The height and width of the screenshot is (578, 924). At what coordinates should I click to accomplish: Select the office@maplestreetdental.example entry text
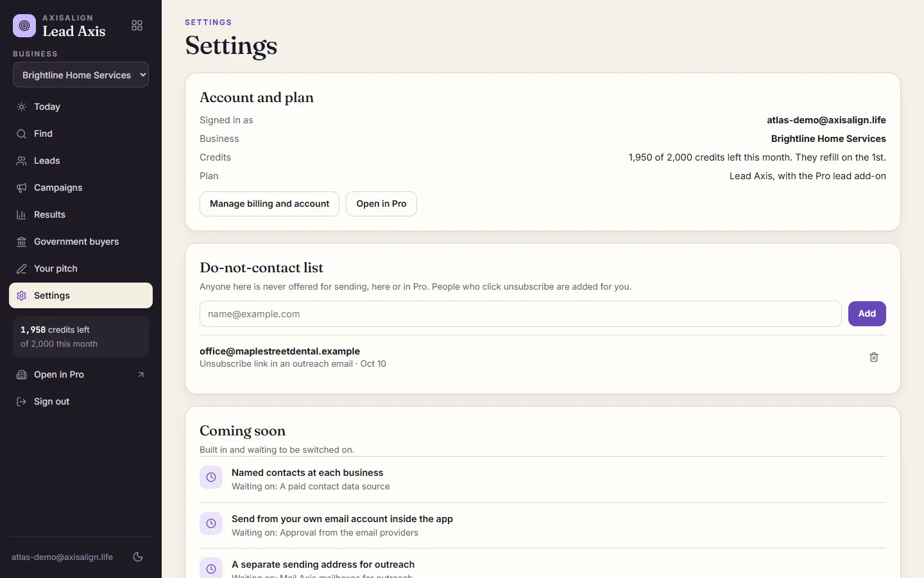coord(280,351)
